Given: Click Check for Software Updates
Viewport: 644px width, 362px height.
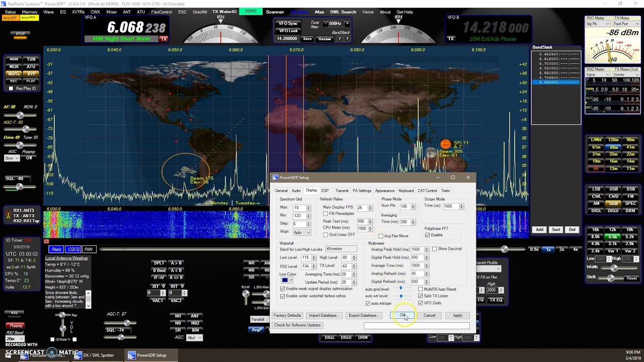Looking at the screenshot, I should [x=297, y=325].
